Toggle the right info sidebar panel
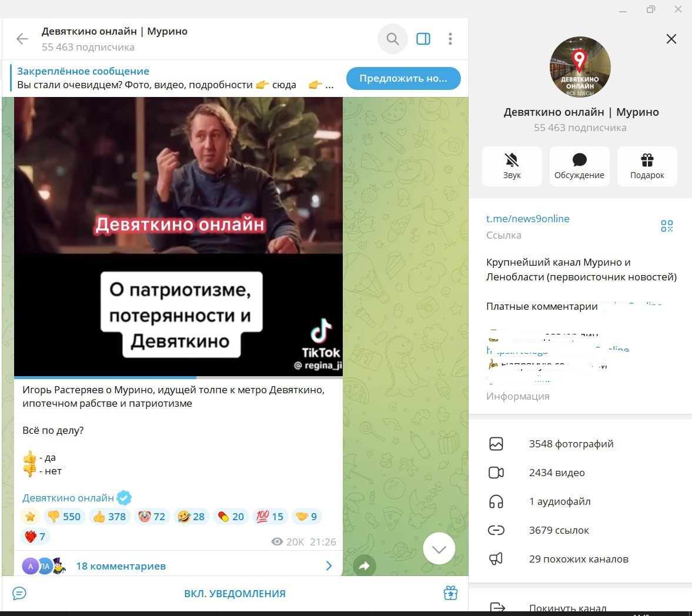This screenshot has width=692, height=616. [423, 39]
